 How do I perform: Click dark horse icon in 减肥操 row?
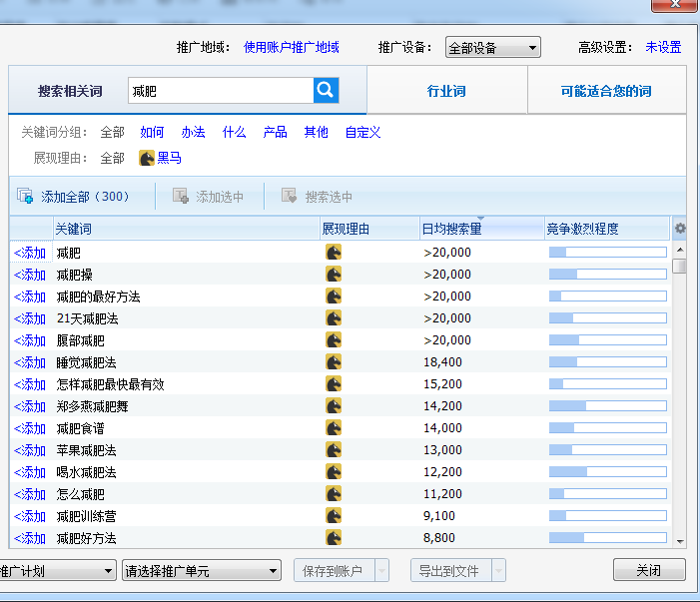(334, 275)
